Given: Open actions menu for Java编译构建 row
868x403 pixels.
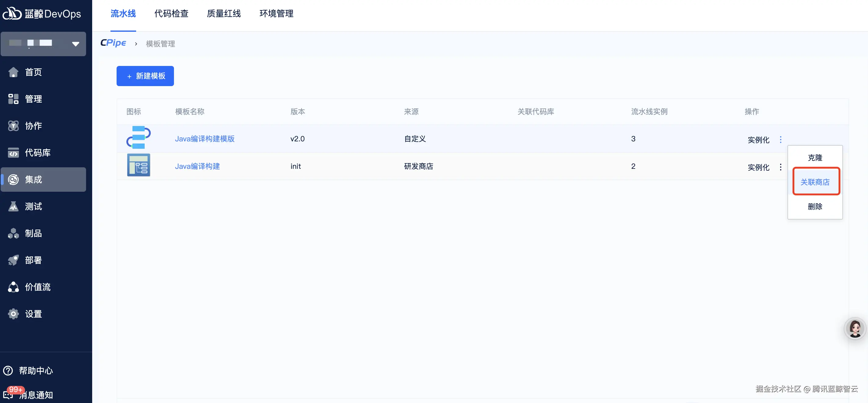Looking at the screenshot, I should coord(781,166).
